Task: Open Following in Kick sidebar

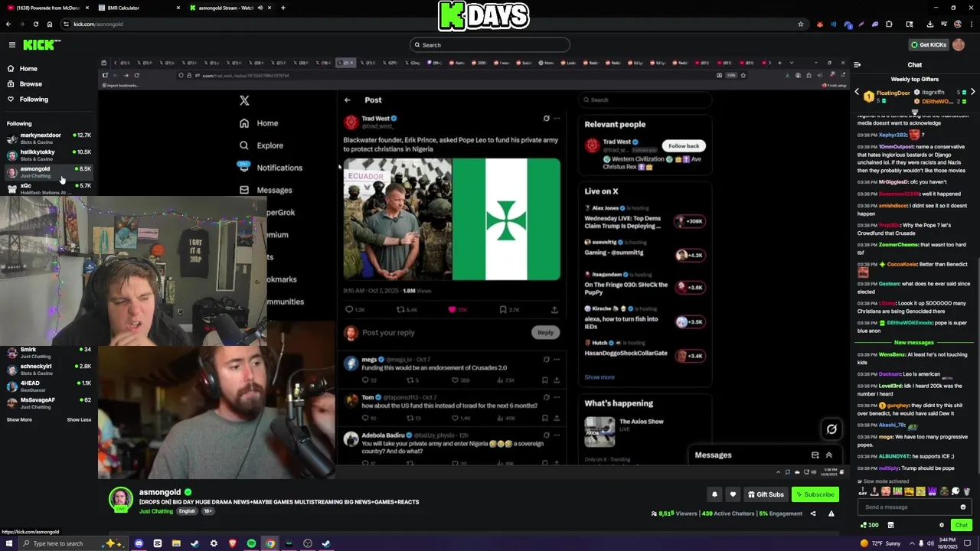Action: 34,99
